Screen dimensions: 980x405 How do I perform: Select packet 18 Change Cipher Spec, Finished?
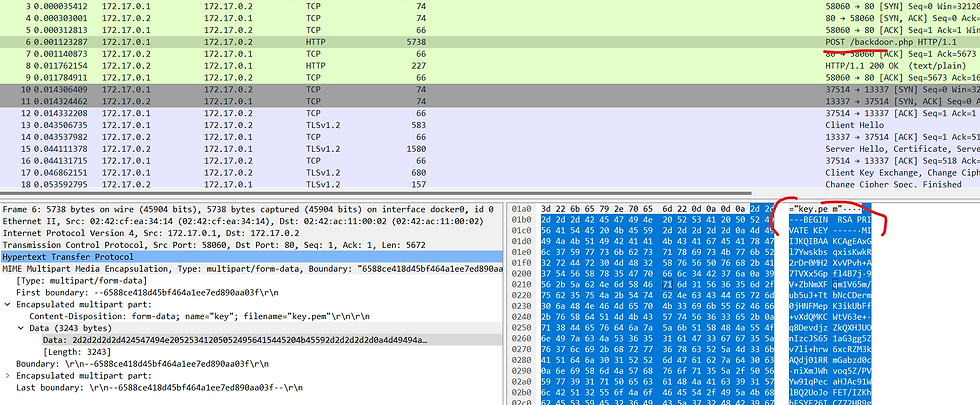pos(490,184)
